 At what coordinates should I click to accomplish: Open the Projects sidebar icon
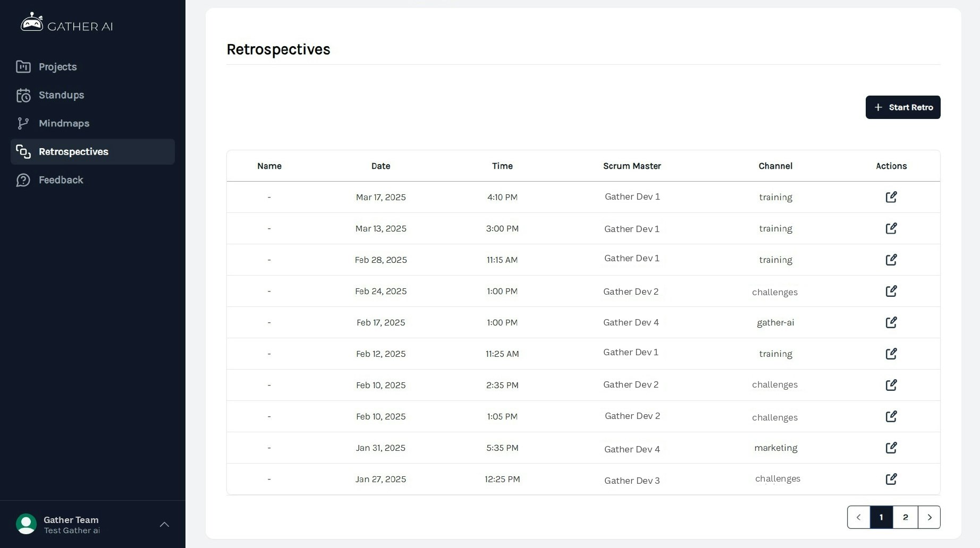click(x=23, y=66)
